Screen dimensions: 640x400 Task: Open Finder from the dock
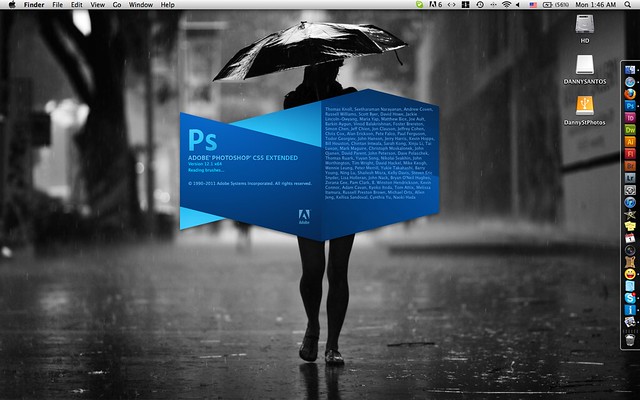pos(630,70)
